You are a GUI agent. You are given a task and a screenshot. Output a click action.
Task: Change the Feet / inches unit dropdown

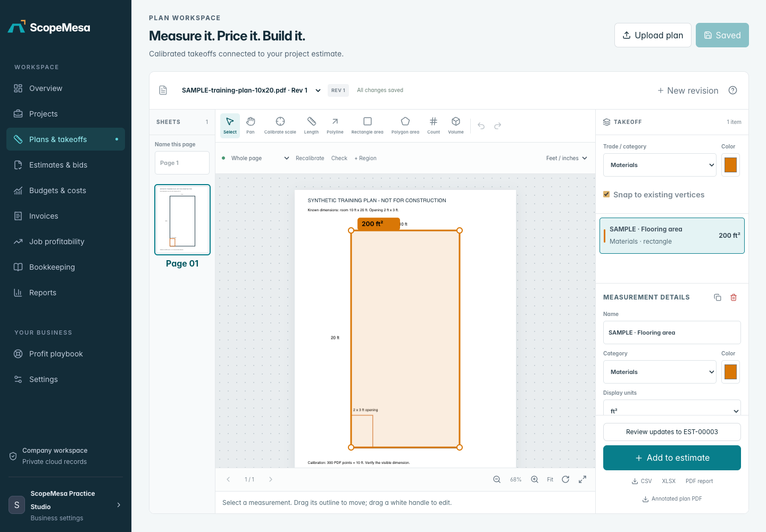pos(567,158)
